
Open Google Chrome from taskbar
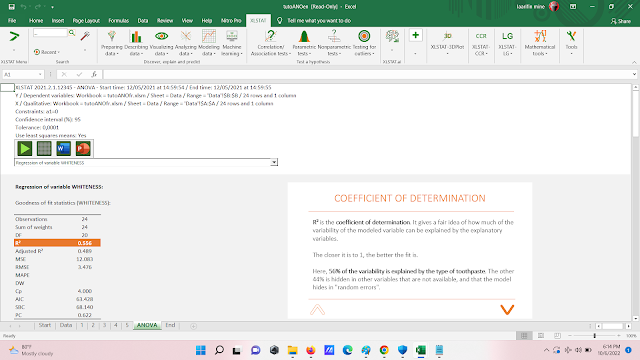pos(384,350)
